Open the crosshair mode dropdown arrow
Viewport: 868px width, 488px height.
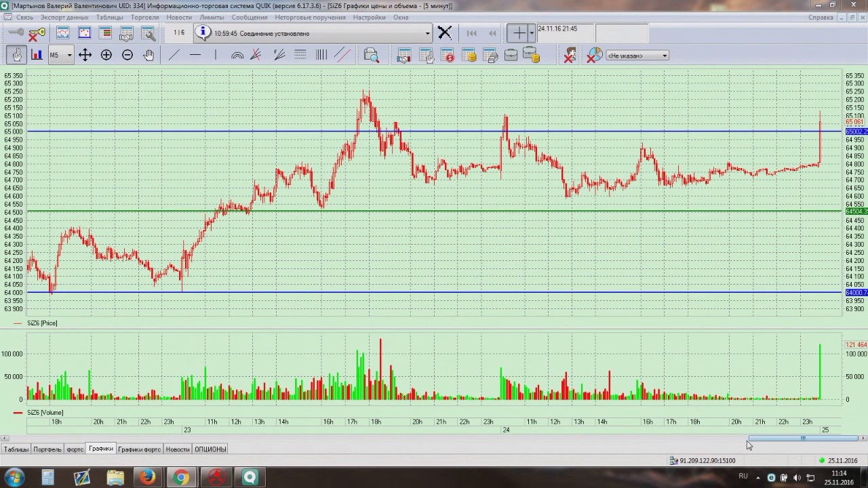(x=532, y=33)
